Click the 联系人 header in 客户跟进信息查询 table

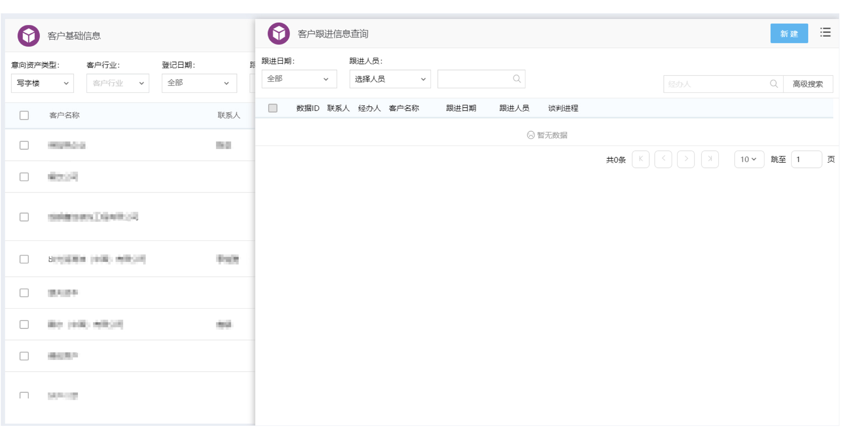point(338,108)
